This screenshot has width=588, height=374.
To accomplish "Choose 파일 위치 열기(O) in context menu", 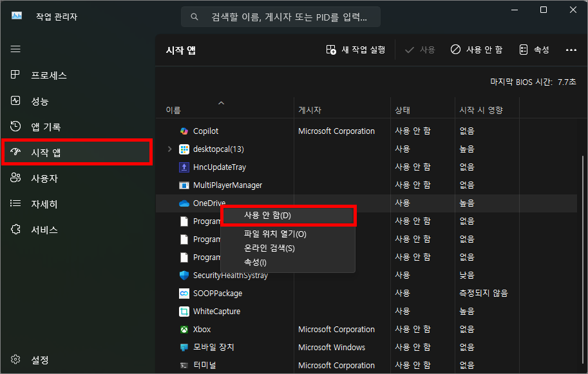I will [x=288, y=234].
